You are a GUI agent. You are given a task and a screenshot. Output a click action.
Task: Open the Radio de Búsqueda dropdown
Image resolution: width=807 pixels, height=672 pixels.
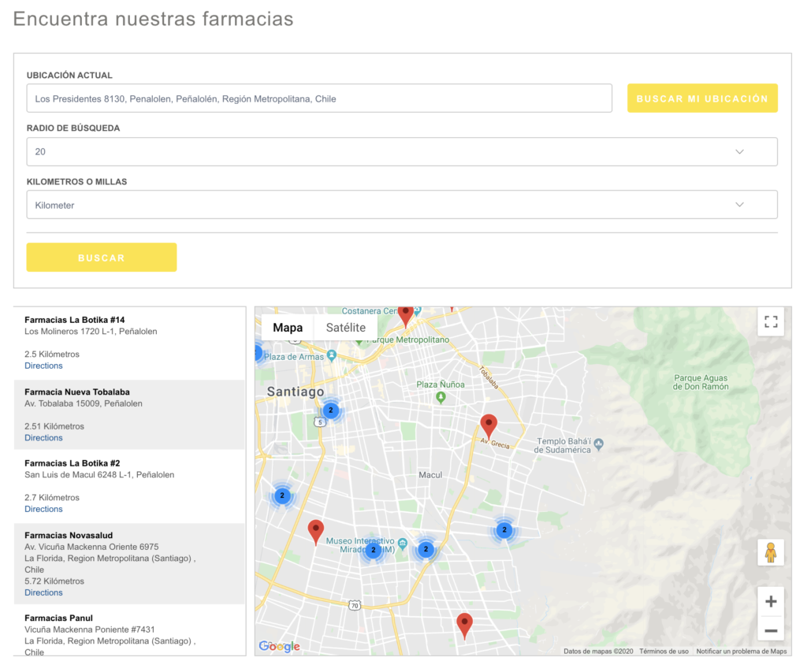(x=402, y=152)
